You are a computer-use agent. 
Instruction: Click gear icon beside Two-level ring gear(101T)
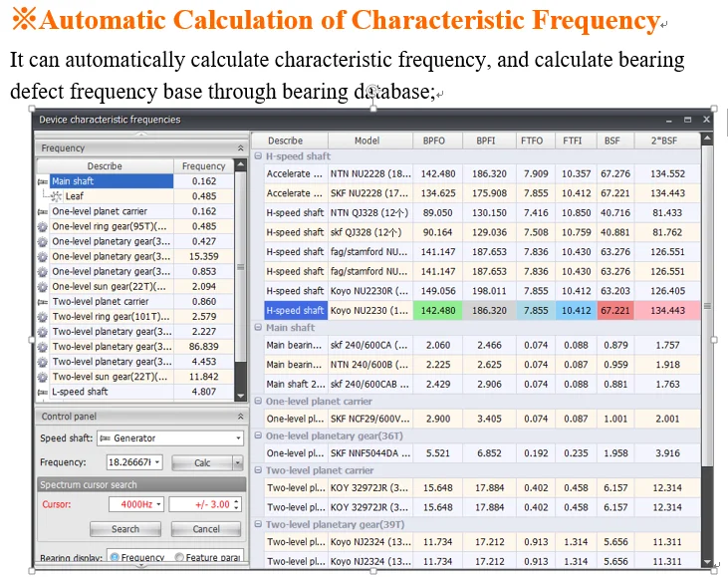click(43, 316)
